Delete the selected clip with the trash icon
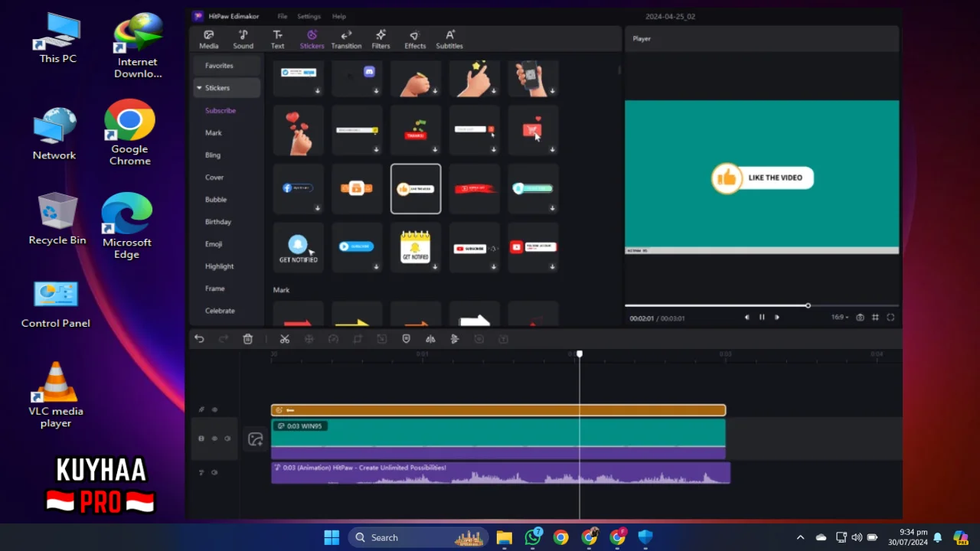 248,339
